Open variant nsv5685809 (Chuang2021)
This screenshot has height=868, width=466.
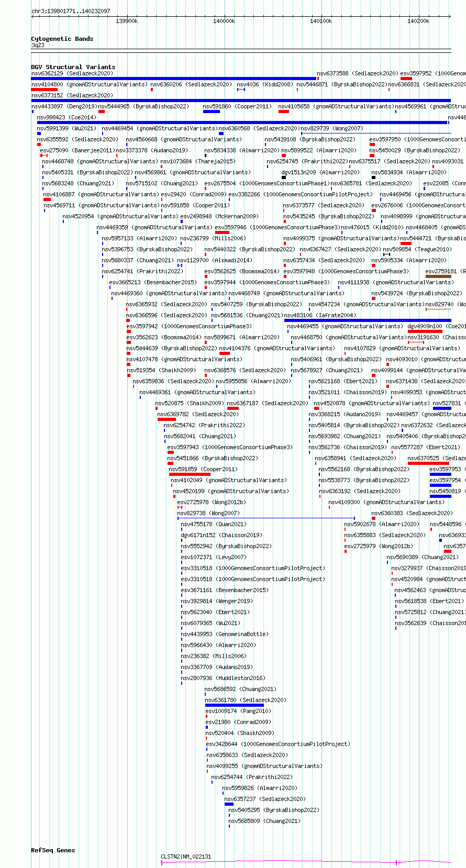(x=264, y=821)
